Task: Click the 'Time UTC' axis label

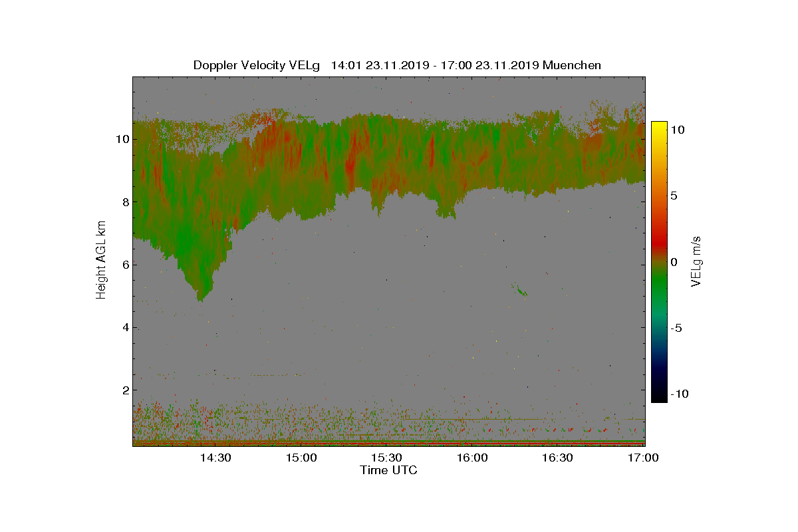Action: pos(389,470)
